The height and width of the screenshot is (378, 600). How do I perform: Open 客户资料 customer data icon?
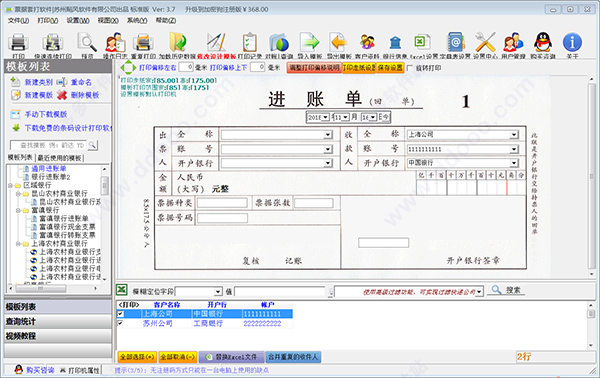[x=367, y=42]
